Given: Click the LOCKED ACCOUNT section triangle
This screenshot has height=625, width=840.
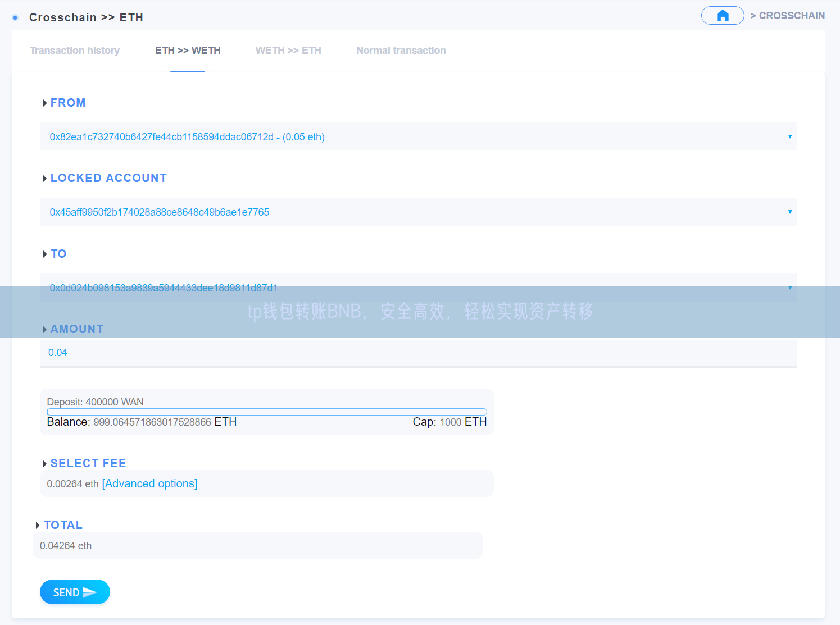Looking at the screenshot, I should click(x=45, y=178).
